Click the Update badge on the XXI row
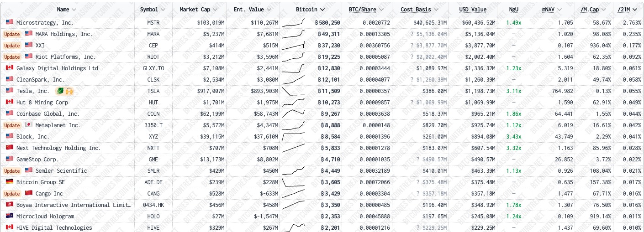This screenshot has width=644, height=232. 12,46
